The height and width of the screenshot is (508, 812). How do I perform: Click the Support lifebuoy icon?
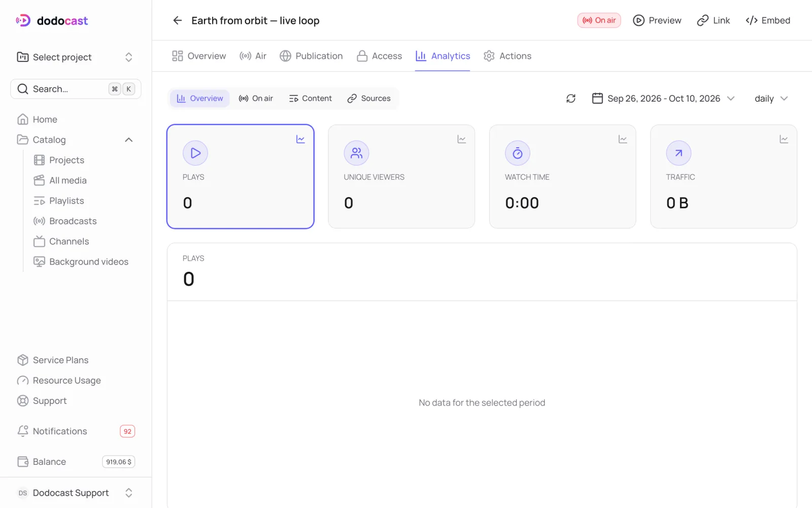pos(23,401)
